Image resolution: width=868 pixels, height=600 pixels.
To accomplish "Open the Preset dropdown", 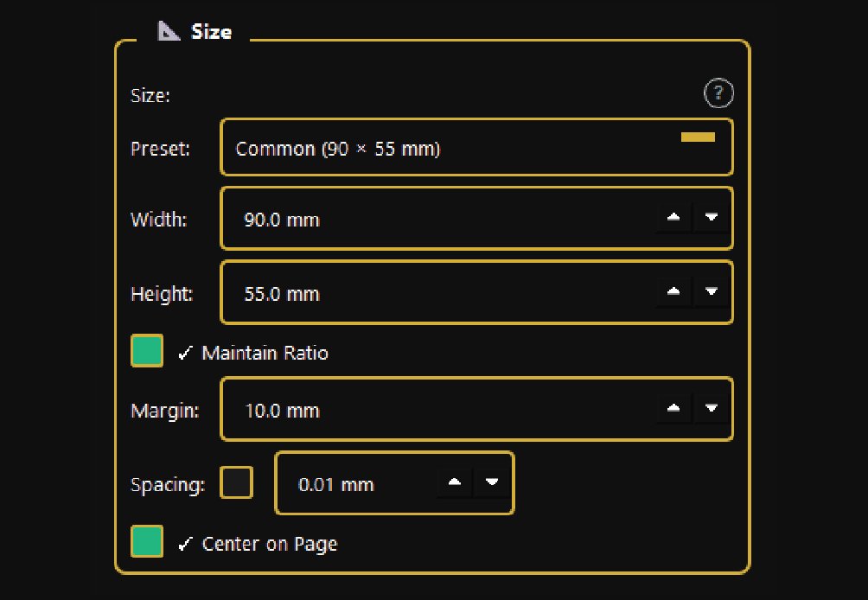I will [x=476, y=148].
